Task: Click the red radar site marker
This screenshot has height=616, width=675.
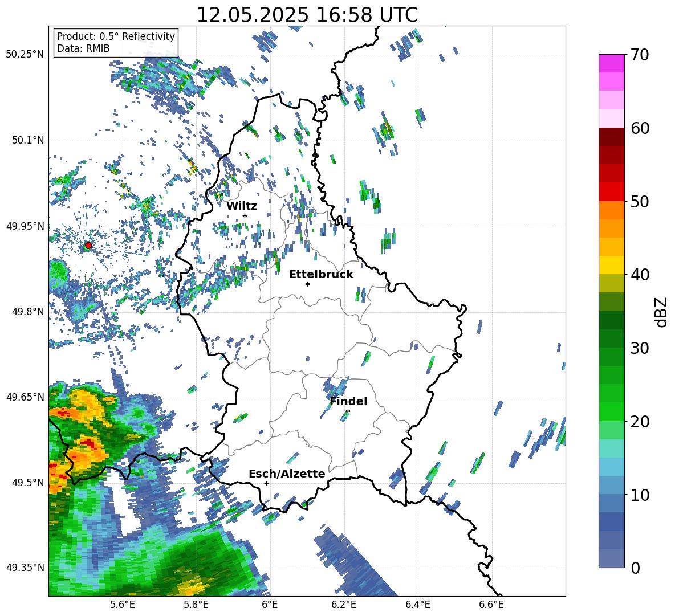Action: pyautogui.click(x=88, y=246)
